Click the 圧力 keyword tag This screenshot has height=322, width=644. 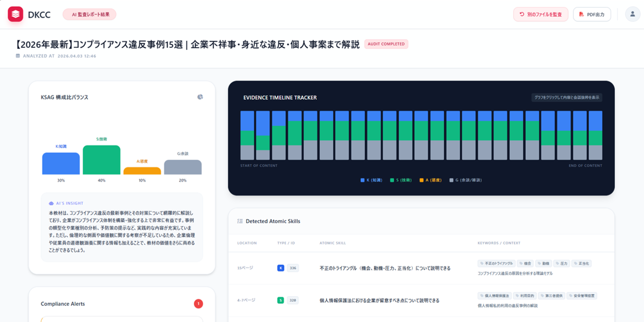point(561,264)
